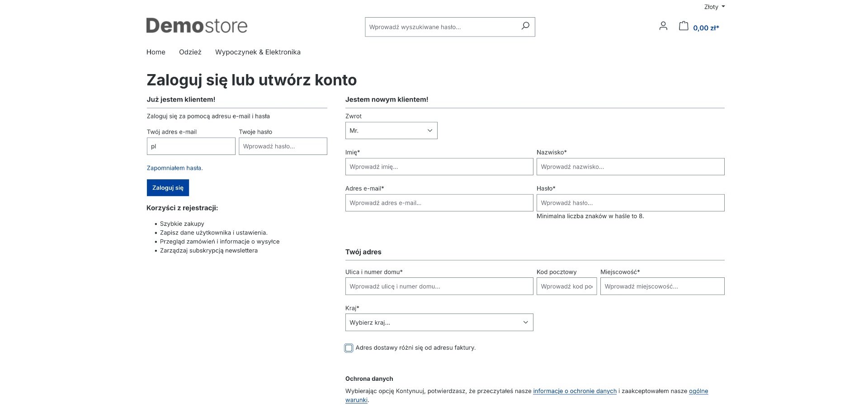Open the 'Złoty' currency dropdown

[713, 7]
